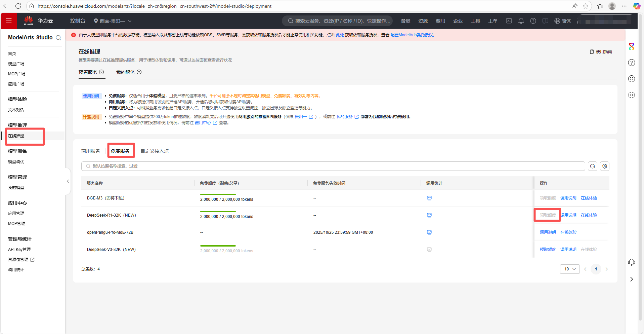Image resolution: width=644 pixels, height=334 pixels.
Task: Open 模型广场 in sidebar
Action: [x=16, y=64]
